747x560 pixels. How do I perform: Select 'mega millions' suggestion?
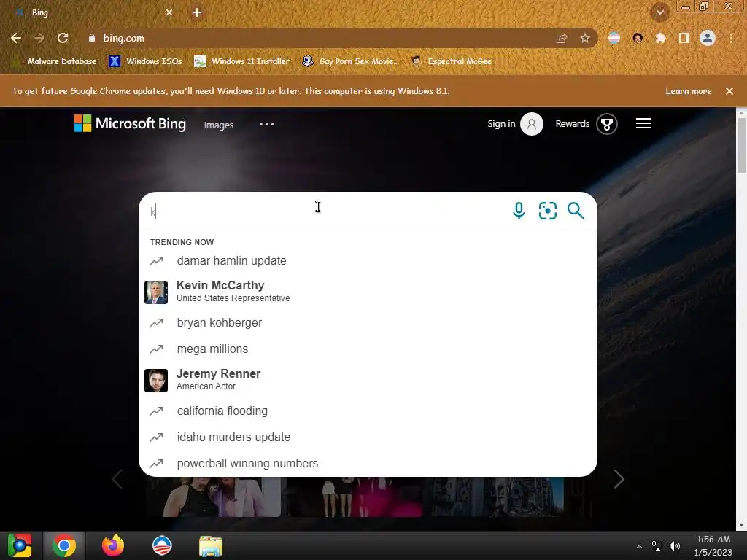coord(368,349)
